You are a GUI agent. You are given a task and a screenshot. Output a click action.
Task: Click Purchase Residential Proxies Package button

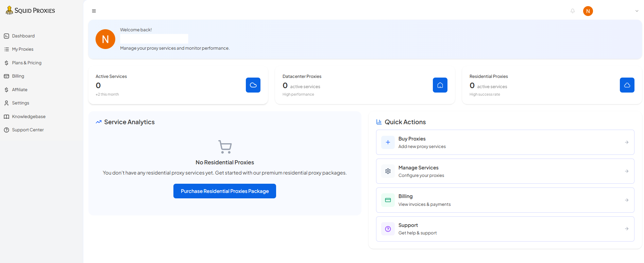(225, 191)
